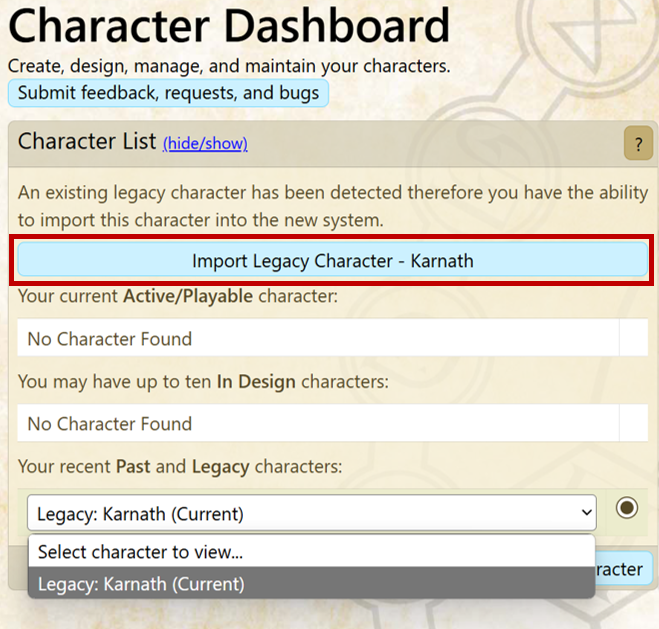
Task: Click the Active/Playable "No Character Found" row
Action: (318, 339)
